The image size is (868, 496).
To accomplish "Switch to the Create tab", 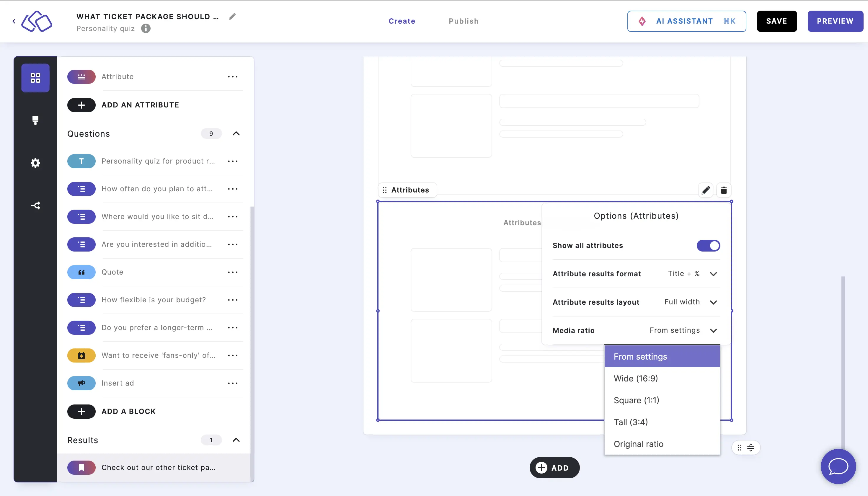I will coord(402,21).
